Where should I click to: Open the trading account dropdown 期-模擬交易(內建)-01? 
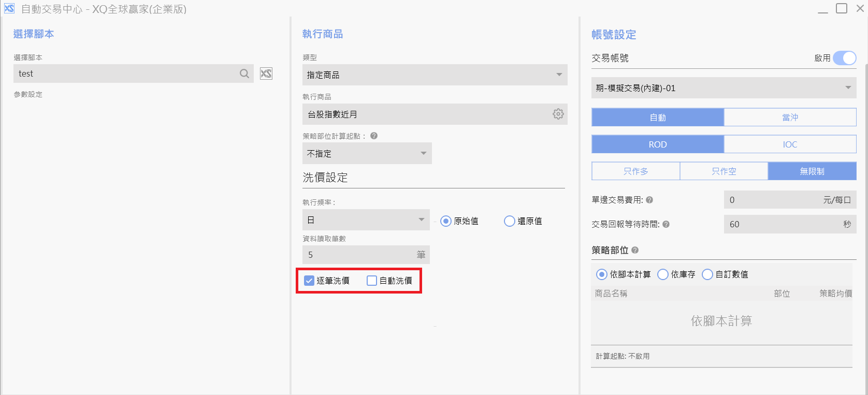723,88
